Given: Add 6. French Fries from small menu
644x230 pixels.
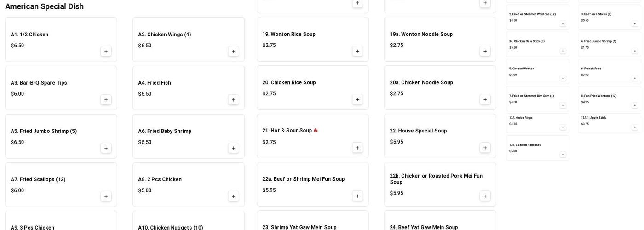Looking at the screenshot, I should (x=635, y=78).
